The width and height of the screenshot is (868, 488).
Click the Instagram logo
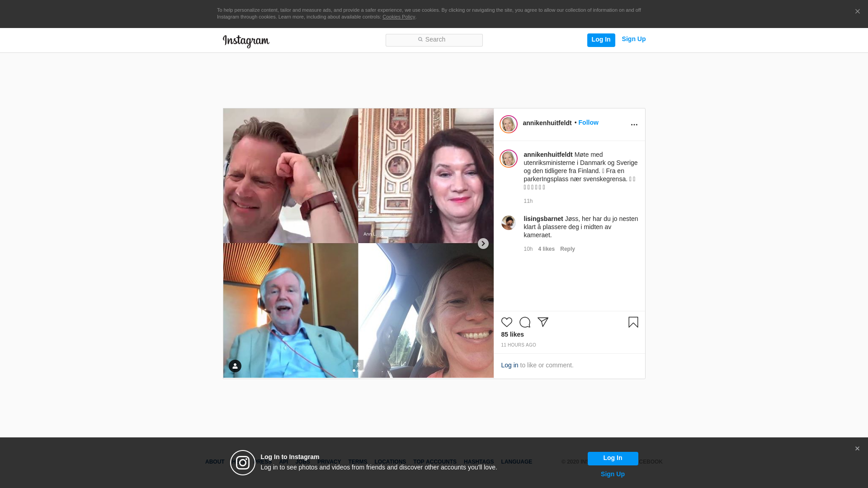click(246, 42)
